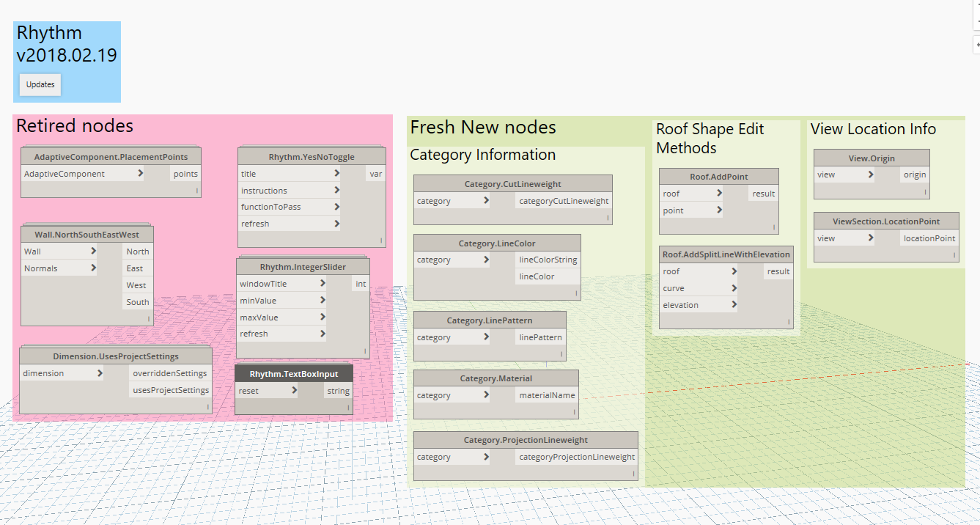The width and height of the screenshot is (980, 525).
Task: Select the AdaptiveComponent.PlacementPoints node header
Action: (111, 157)
